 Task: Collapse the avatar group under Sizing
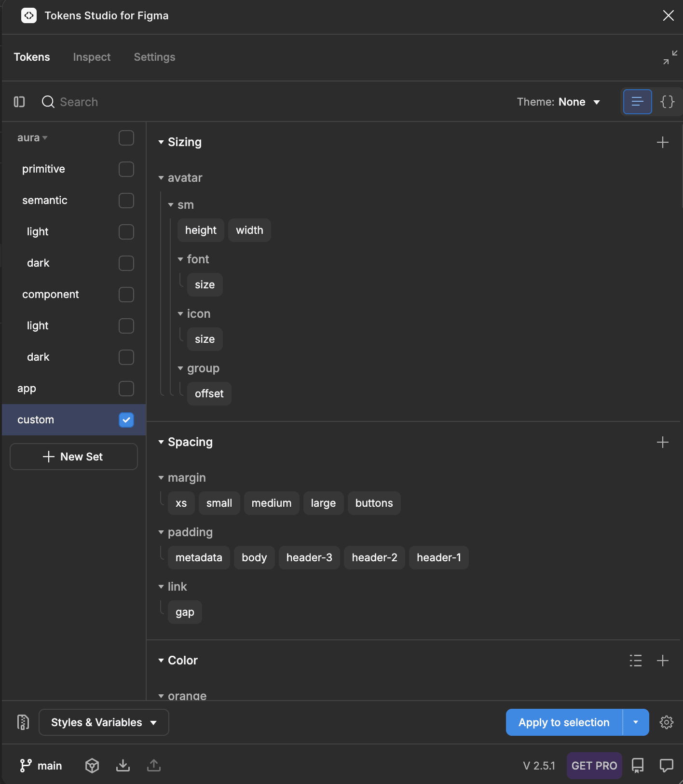click(x=161, y=178)
